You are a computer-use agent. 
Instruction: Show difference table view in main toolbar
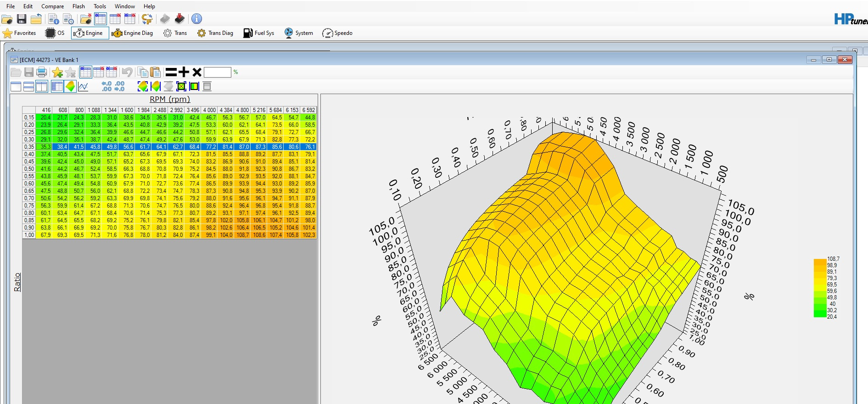coord(130,19)
